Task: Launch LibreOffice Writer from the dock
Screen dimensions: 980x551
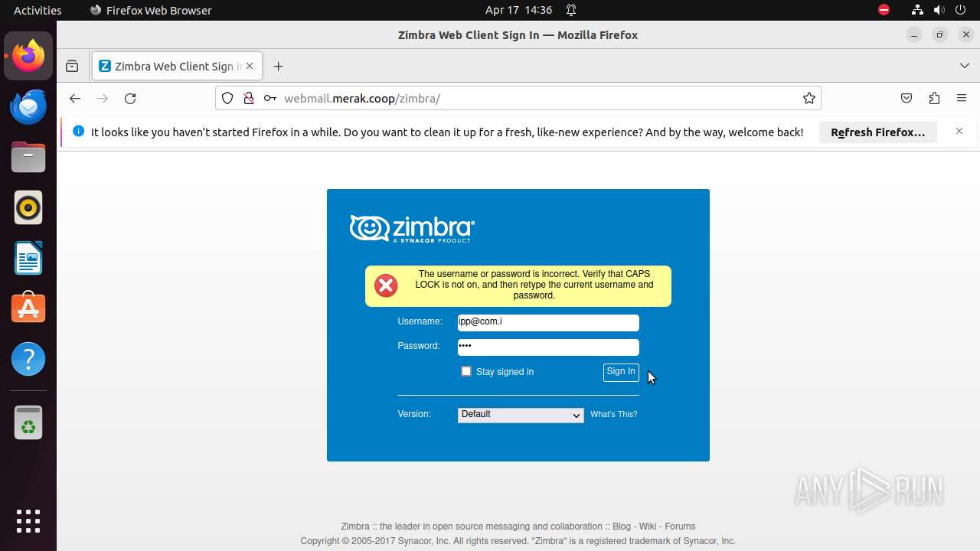Action: coord(28,258)
